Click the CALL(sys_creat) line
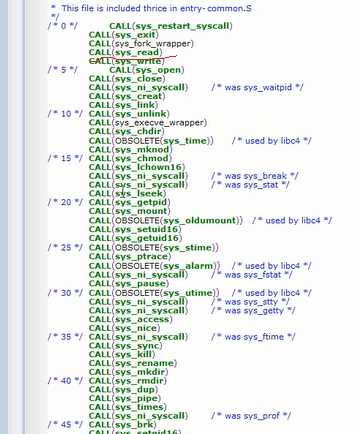 coord(127,96)
